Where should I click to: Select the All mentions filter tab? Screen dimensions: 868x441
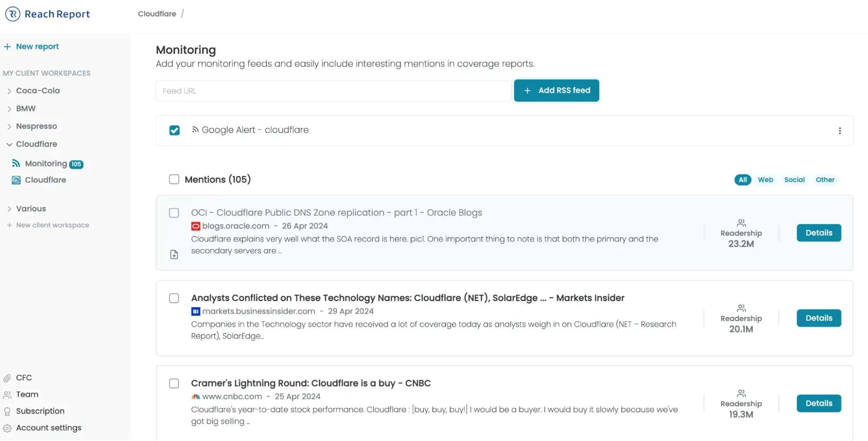tap(743, 180)
